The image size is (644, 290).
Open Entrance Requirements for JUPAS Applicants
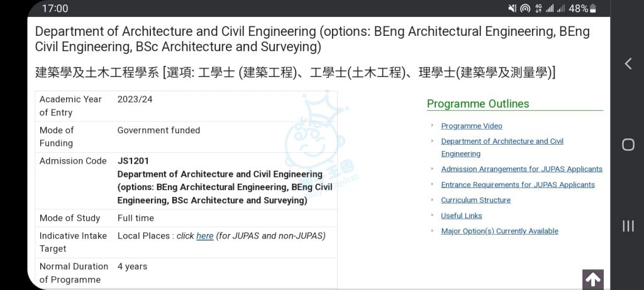point(518,184)
